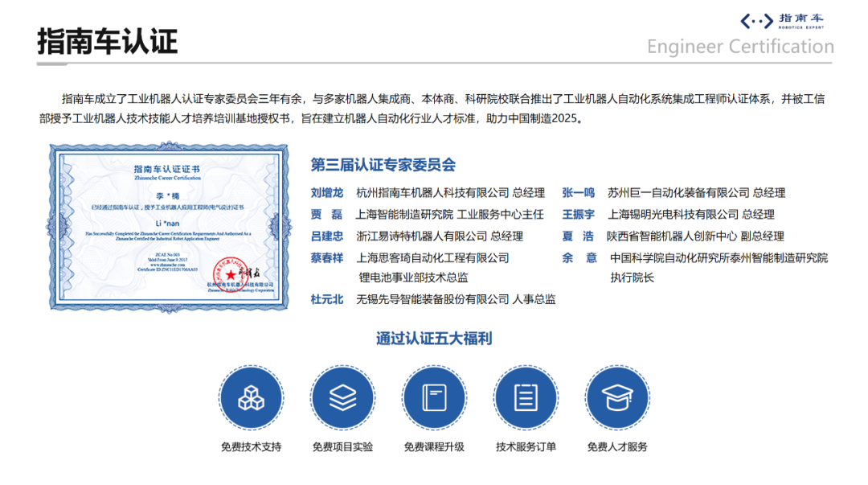
Task: Click the document technical service order icon
Action: pyautogui.click(x=526, y=397)
